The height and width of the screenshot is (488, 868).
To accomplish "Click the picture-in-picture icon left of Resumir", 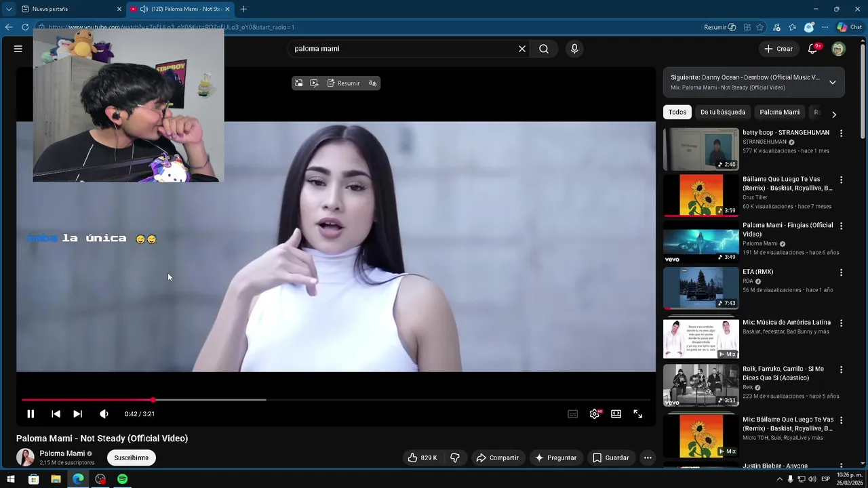I will pos(314,83).
